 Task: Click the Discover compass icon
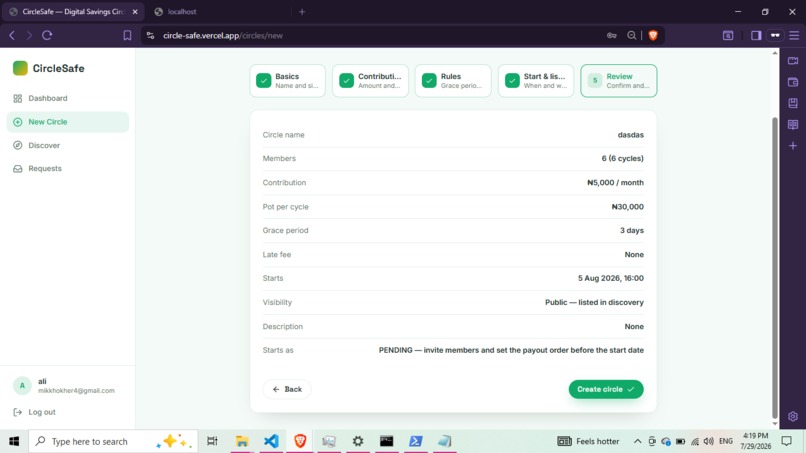[x=17, y=146]
